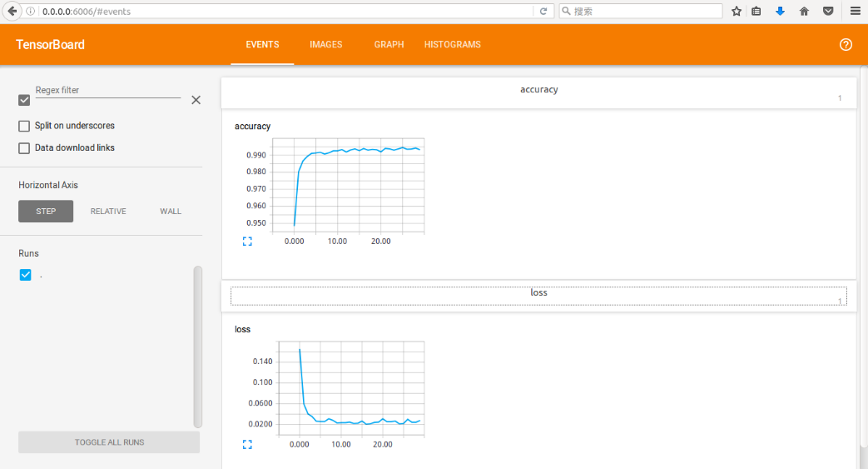Click the accuracy line chart plot
868x469 pixels.
click(348, 186)
